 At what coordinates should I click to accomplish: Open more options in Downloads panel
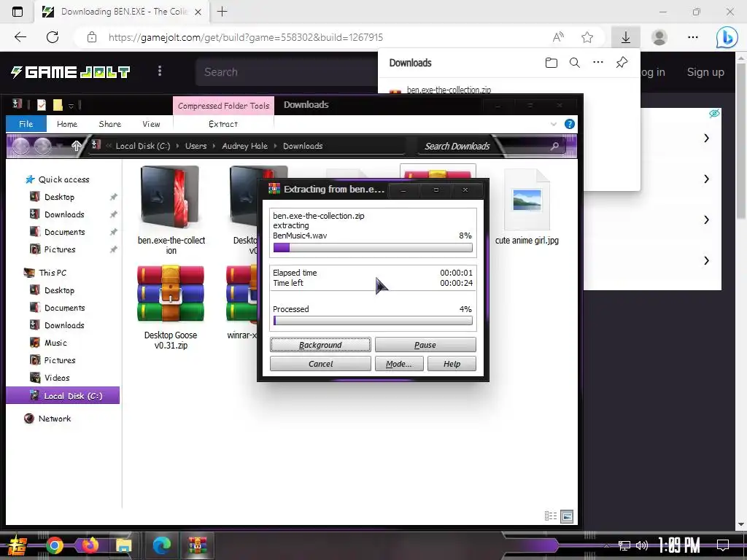coord(598,63)
